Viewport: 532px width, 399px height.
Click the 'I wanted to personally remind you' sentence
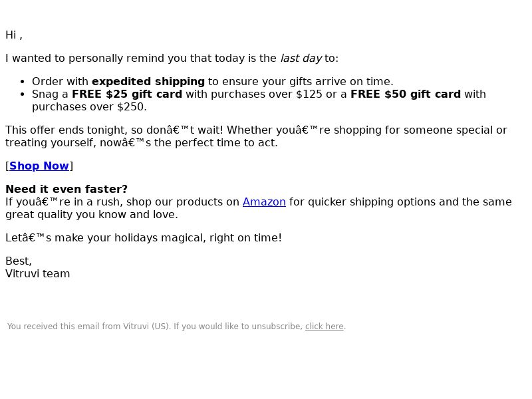pos(172,59)
